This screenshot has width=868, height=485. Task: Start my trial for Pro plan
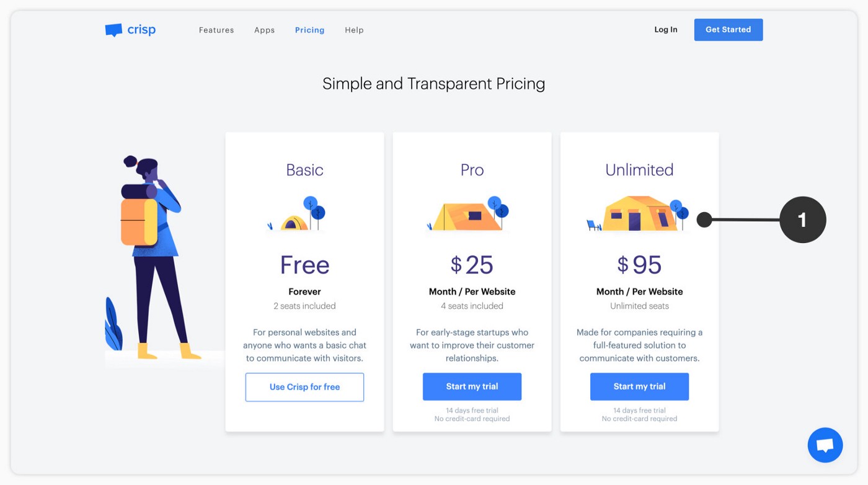tap(472, 386)
